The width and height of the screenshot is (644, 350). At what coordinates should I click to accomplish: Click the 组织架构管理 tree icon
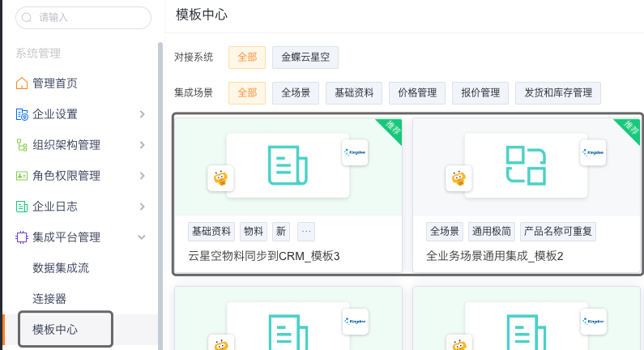click(x=22, y=145)
